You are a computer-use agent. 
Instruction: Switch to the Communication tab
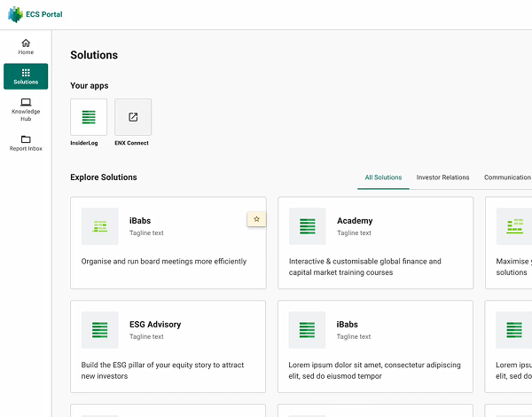[507, 177]
